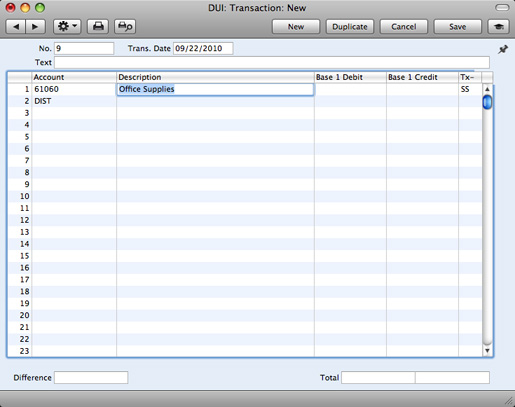
Task: Click the window toolbar toggle pill
Action: point(502,7)
